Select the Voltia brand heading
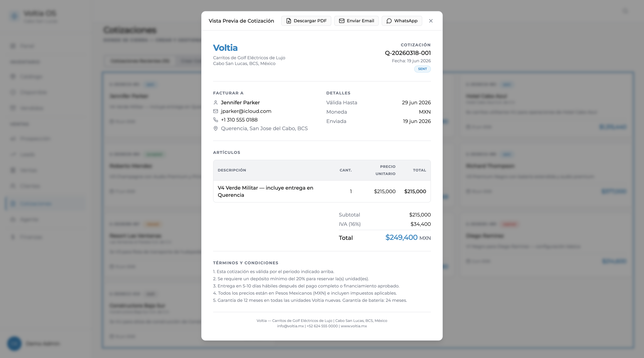Viewport: 644px width, 358px height. 225,48
